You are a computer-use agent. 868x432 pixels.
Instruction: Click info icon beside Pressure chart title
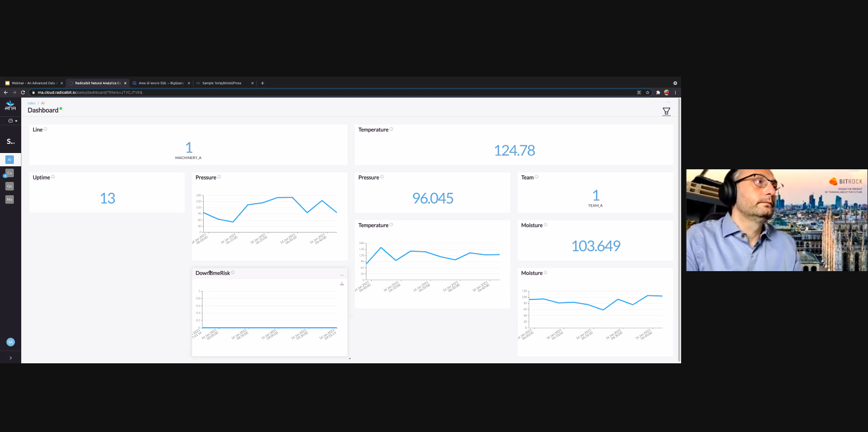(219, 177)
